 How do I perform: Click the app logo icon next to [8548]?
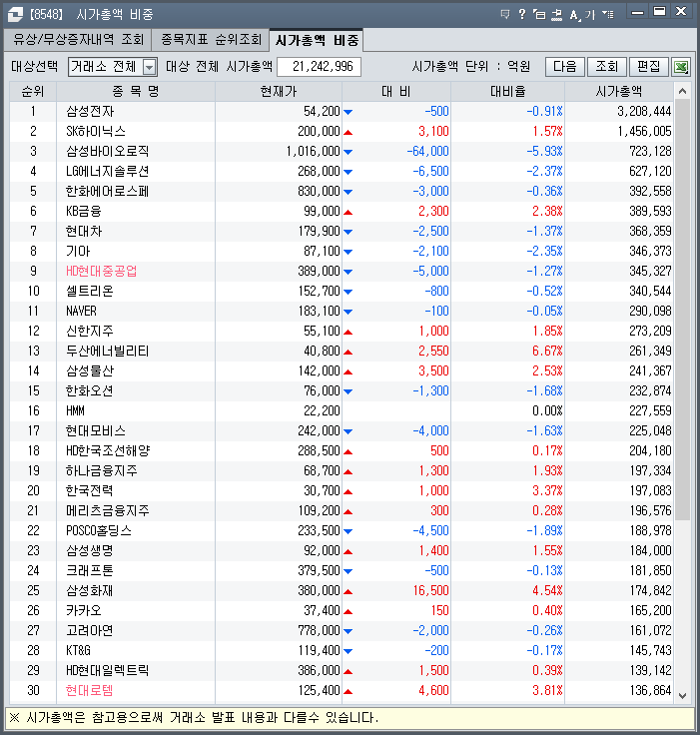tap(15, 15)
